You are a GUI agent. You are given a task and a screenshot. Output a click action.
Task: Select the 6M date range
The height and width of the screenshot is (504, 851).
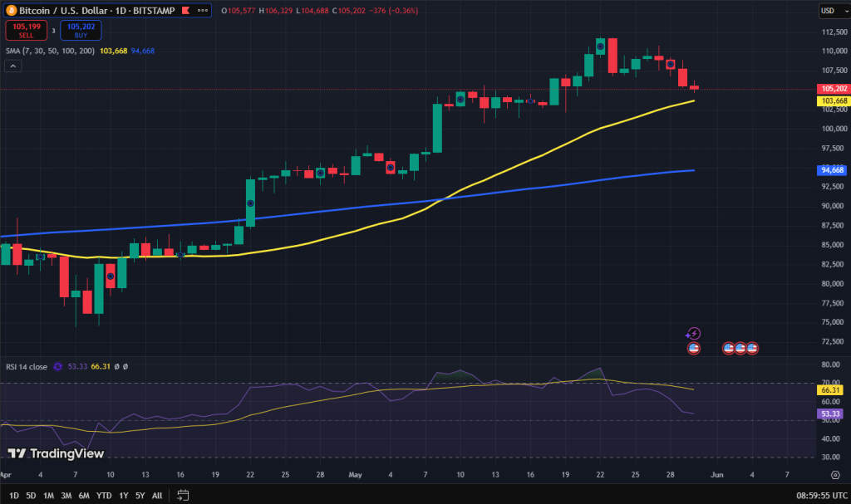click(x=84, y=496)
